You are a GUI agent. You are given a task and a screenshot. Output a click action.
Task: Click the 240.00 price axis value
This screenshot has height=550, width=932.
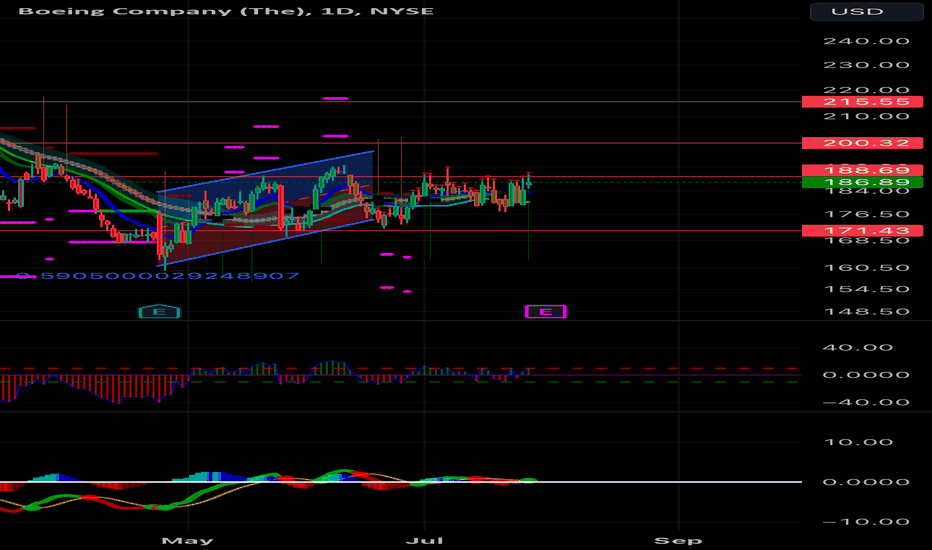point(866,41)
